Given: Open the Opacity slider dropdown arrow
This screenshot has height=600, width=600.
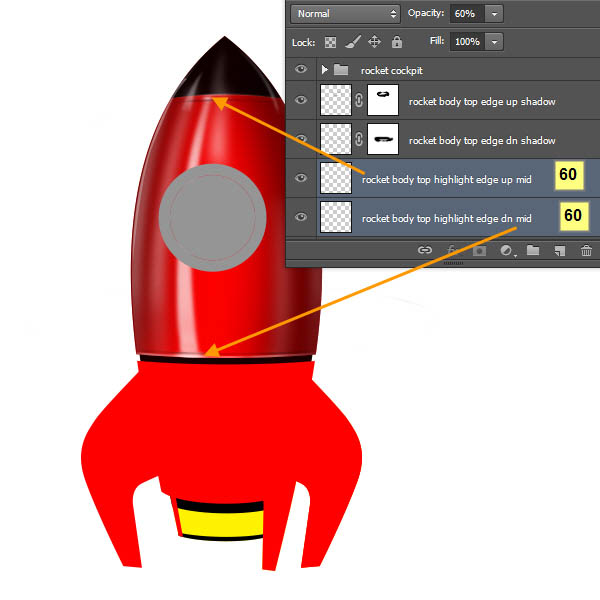Looking at the screenshot, I should point(495,14).
